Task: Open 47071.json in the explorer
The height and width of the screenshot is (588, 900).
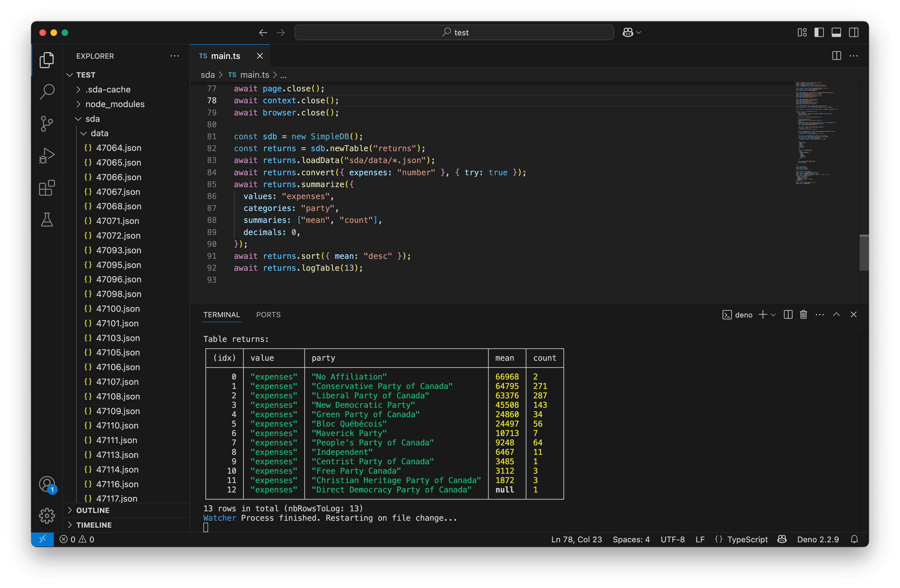Action: (x=117, y=221)
